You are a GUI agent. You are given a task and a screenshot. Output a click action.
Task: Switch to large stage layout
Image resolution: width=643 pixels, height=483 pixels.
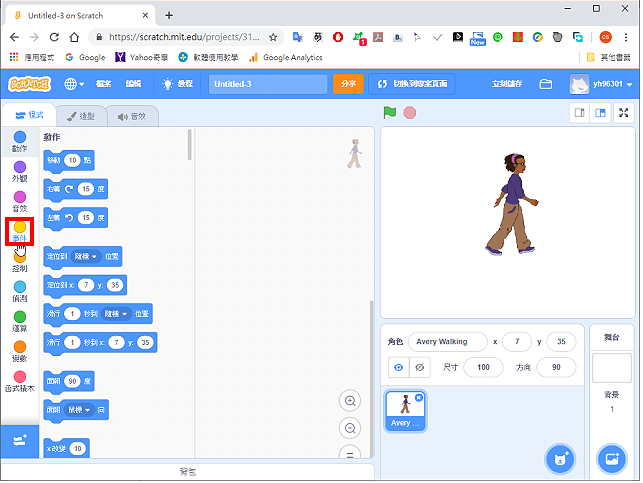point(600,113)
